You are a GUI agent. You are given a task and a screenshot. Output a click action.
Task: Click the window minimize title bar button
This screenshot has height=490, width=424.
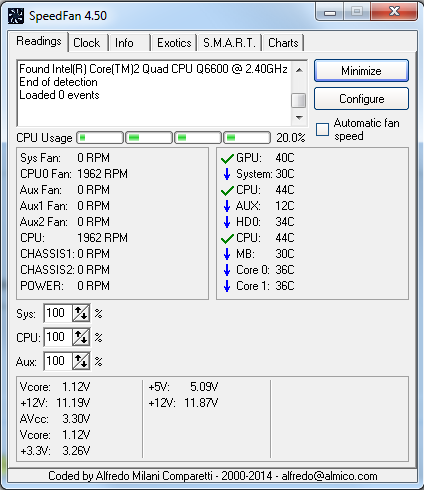click(330, 13)
